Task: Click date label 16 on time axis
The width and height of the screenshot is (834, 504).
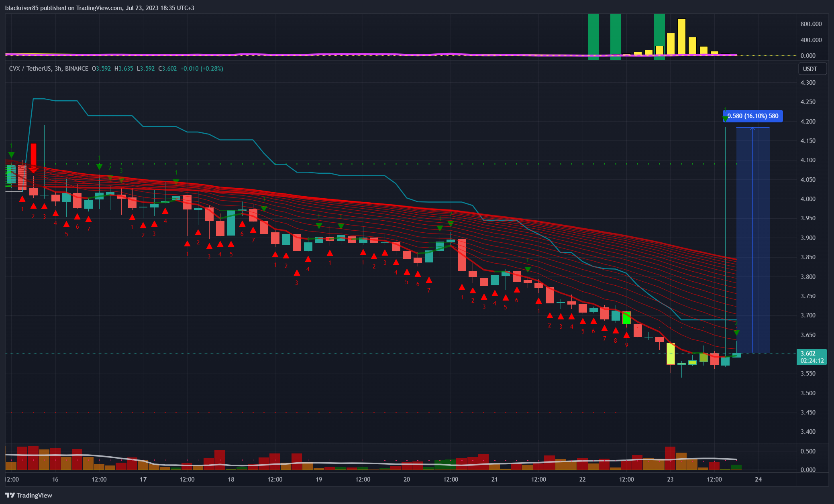Action: [x=55, y=480]
